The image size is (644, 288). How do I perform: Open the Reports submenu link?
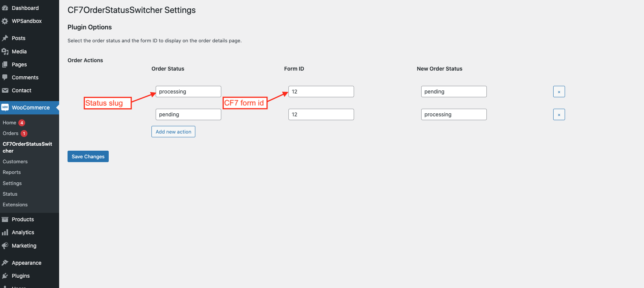coord(12,172)
